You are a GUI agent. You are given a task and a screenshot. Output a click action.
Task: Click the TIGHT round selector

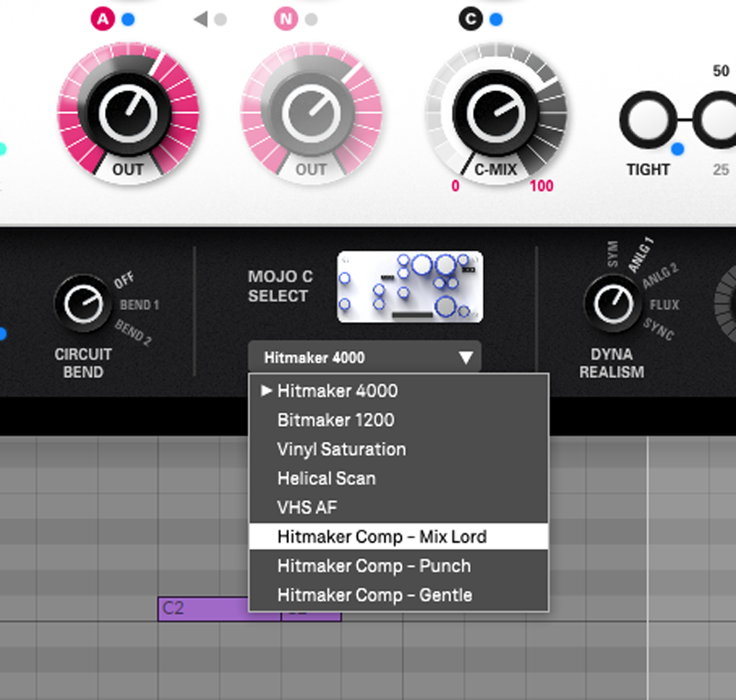click(x=649, y=120)
